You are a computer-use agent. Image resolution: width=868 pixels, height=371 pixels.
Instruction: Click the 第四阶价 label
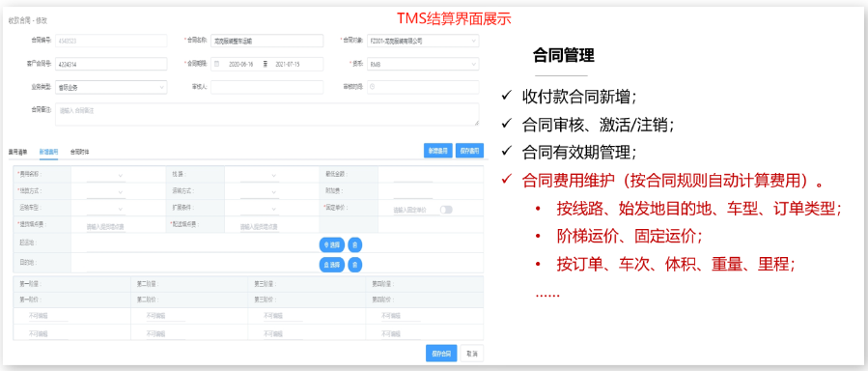pyautogui.click(x=382, y=300)
